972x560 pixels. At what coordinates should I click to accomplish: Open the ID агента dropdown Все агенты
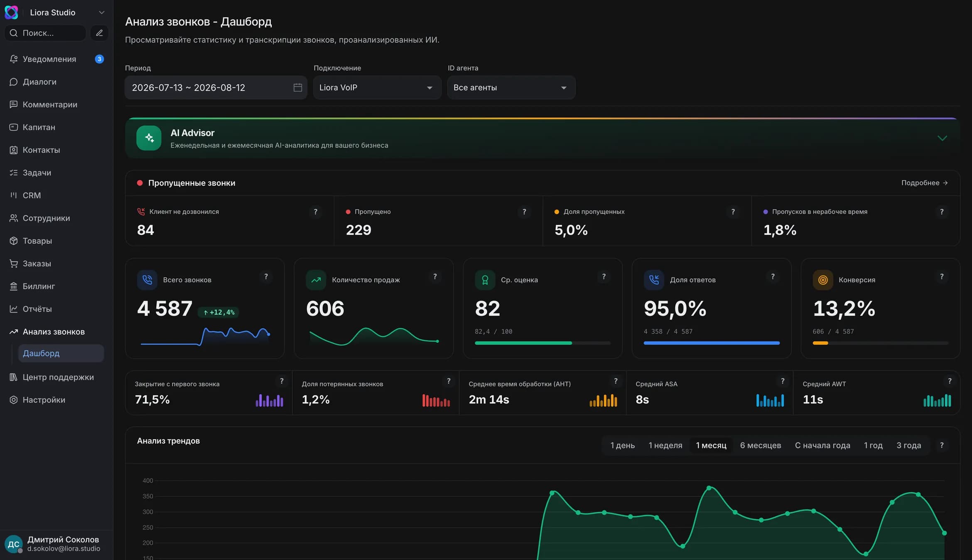(x=511, y=88)
